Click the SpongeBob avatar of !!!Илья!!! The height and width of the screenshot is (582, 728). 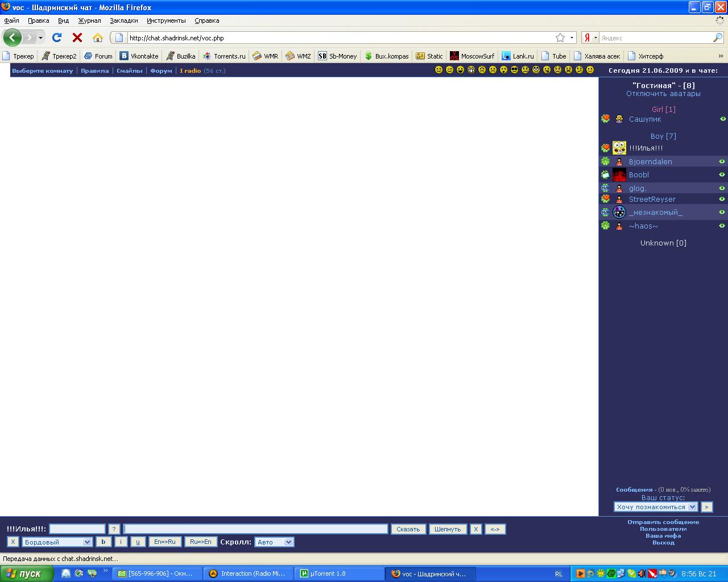(x=619, y=148)
